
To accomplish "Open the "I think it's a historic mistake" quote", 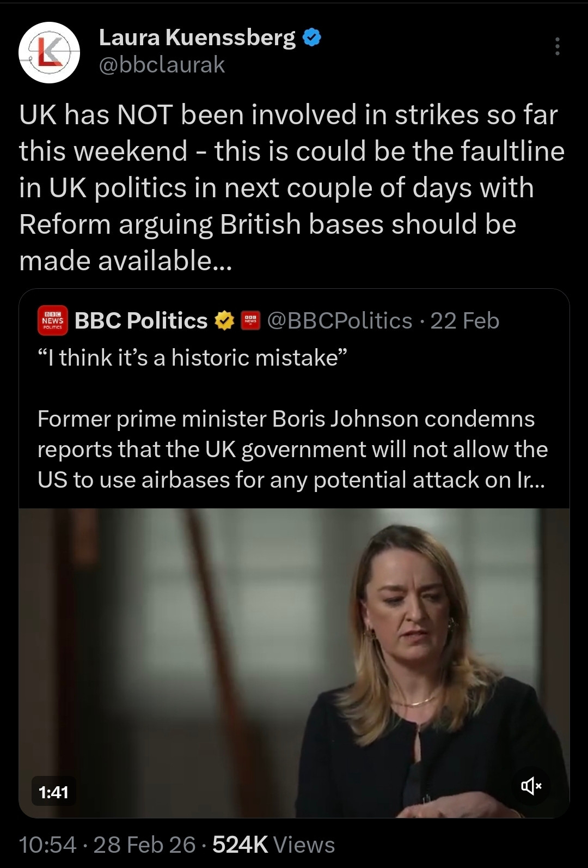I will 192,358.
